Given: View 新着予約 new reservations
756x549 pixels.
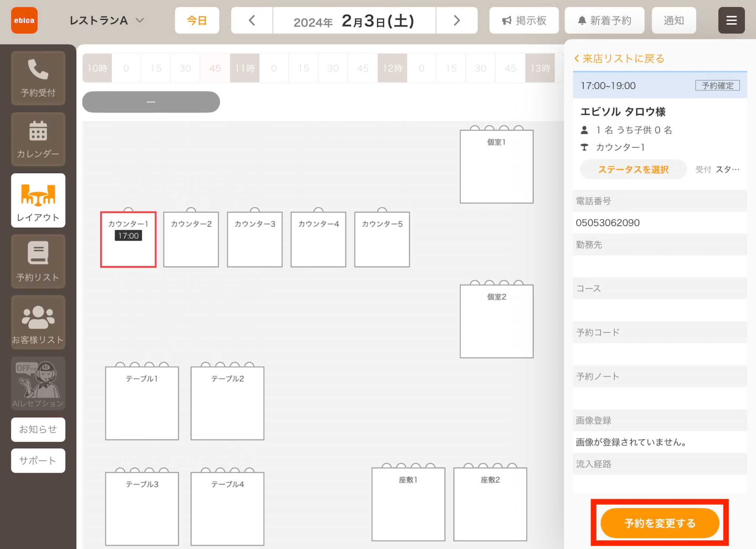Looking at the screenshot, I should [604, 20].
